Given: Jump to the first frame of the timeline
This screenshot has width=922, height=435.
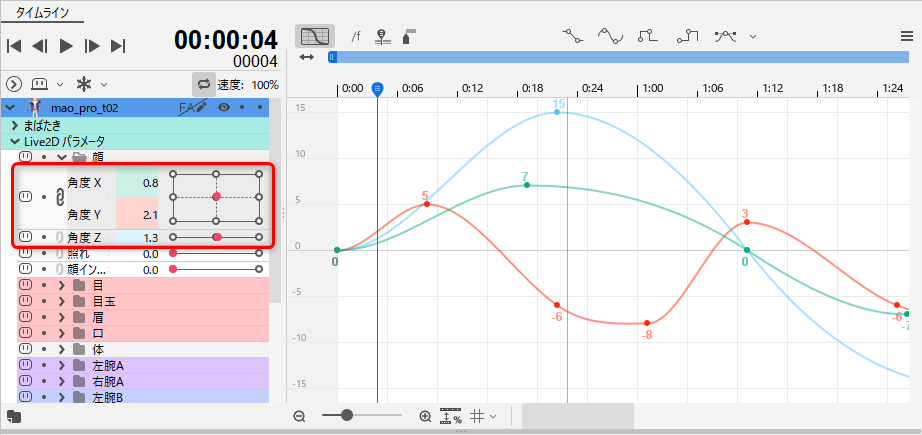Looking at the screenshot, I should click(14, 45).
